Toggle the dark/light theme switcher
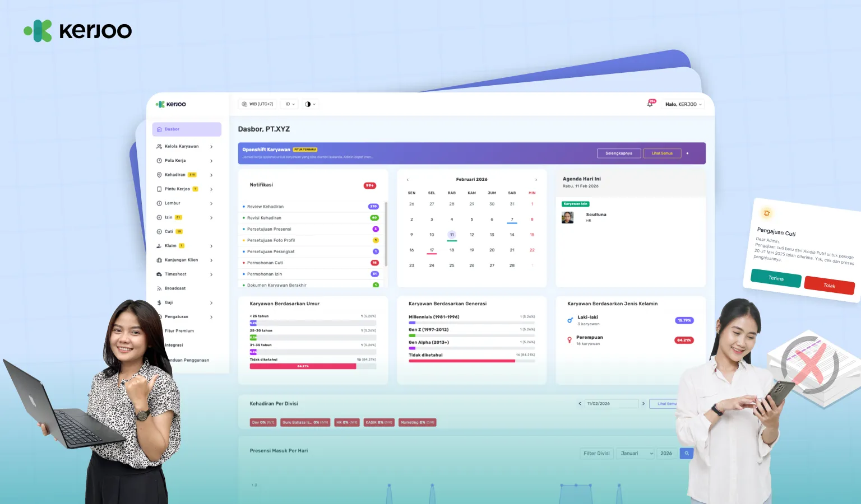Screen dimensions: 861x504 [x=310, y=104]
